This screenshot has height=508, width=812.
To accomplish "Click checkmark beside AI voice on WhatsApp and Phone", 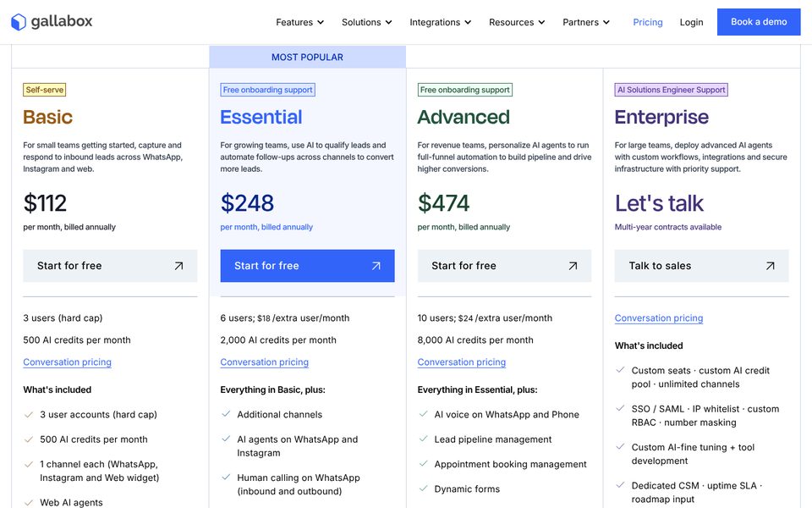I will (x=423, y=414).
